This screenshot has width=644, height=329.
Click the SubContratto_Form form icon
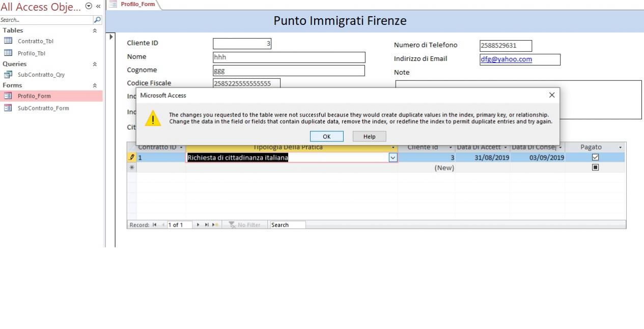coord(8,108)
